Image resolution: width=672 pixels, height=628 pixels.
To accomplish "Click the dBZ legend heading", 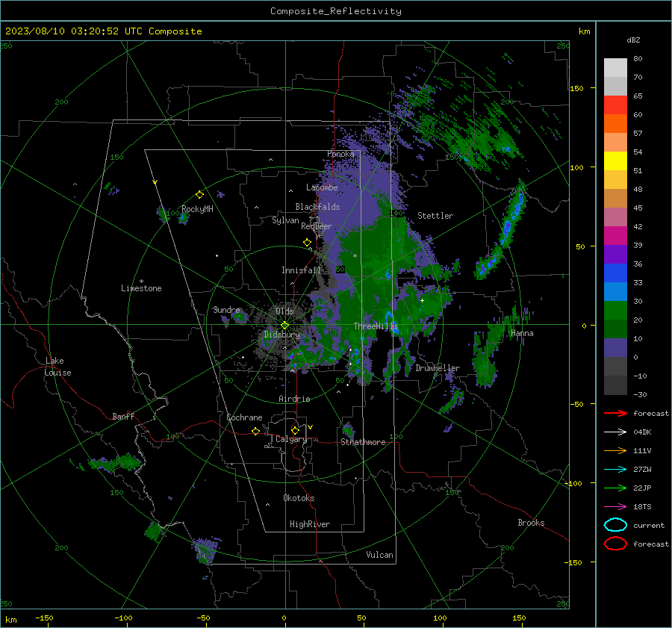I will coord(633,40).
